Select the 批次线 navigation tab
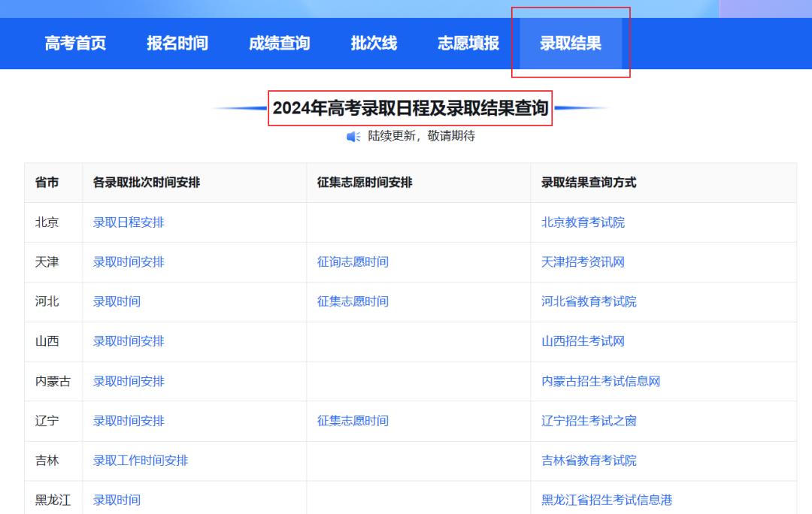This screenshot has height=514, width=812. click(374, 44)
